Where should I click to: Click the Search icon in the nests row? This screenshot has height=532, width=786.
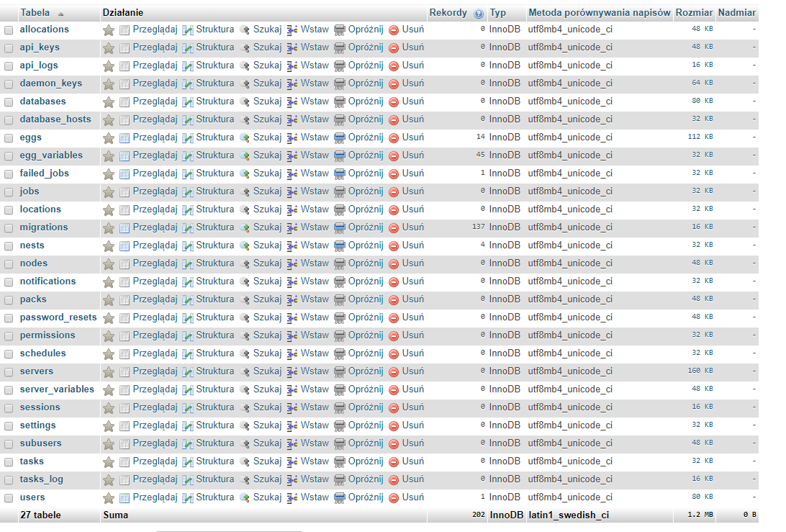[x=245, y=245]
